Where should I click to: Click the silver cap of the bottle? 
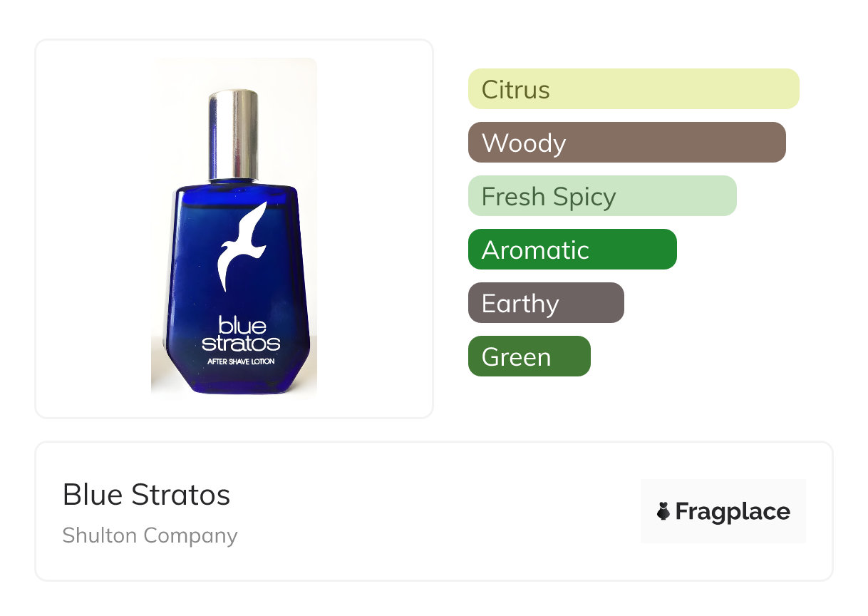(x=233, y=134)
